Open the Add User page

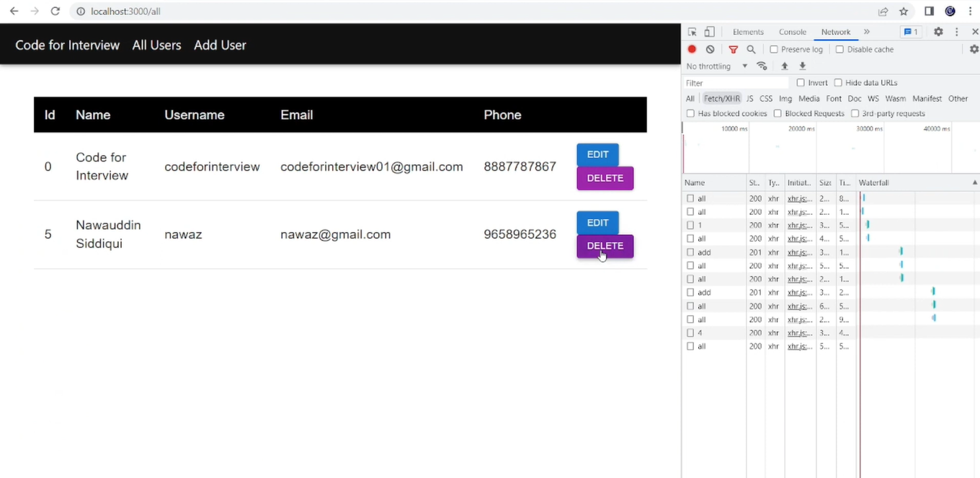coord(220,45)
